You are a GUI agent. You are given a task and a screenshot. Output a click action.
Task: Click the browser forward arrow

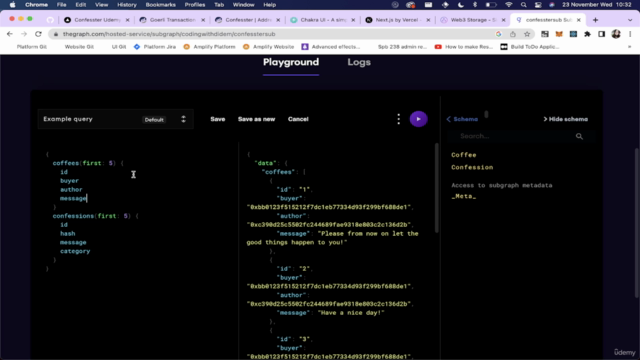pyautogui.click(x=24, y=34)
